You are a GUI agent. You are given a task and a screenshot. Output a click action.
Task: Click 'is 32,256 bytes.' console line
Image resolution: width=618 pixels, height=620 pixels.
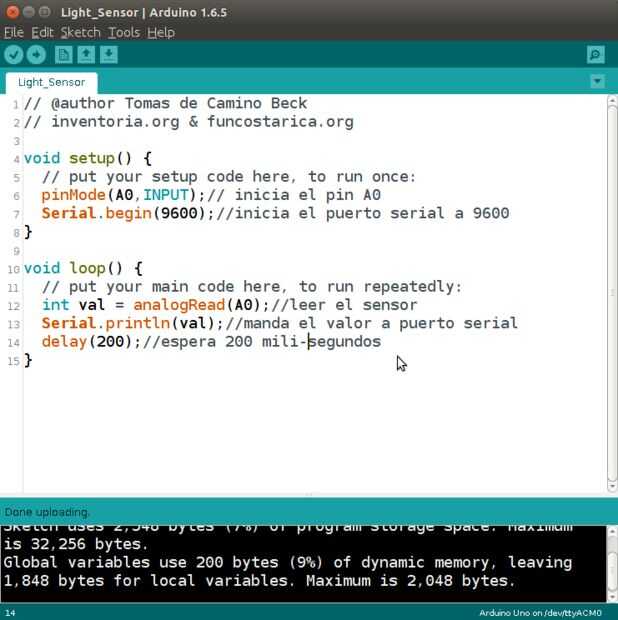pyautogui.click(x=76, y=544)
